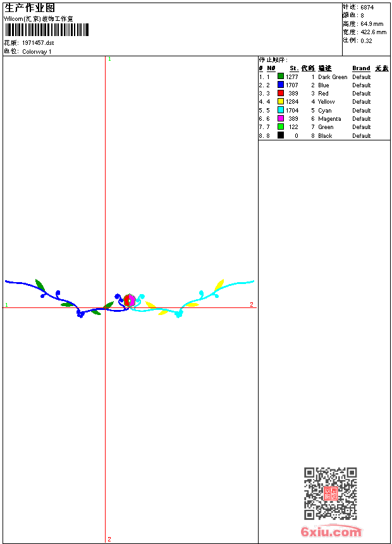The height and width of the screenshot is (544, 392).
Task: Click the red and magenta flower motif
Action: (130, 300)
